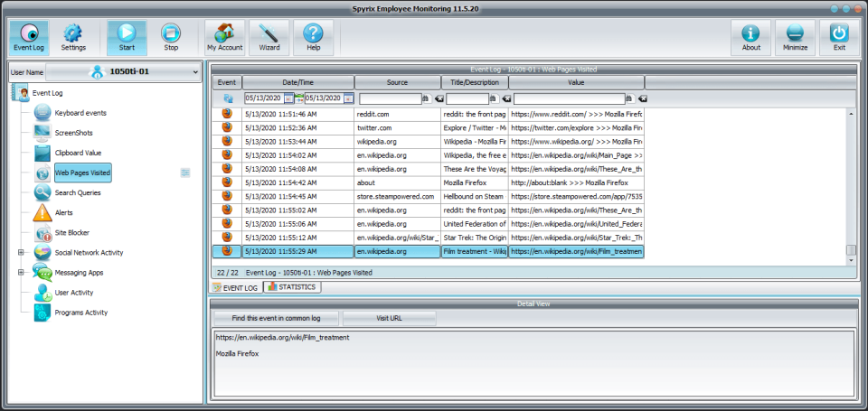Open the Event Log toolbar button
The height and width of the screenshot is (411, 868).
pyautogui.click(x=29, y=38)
